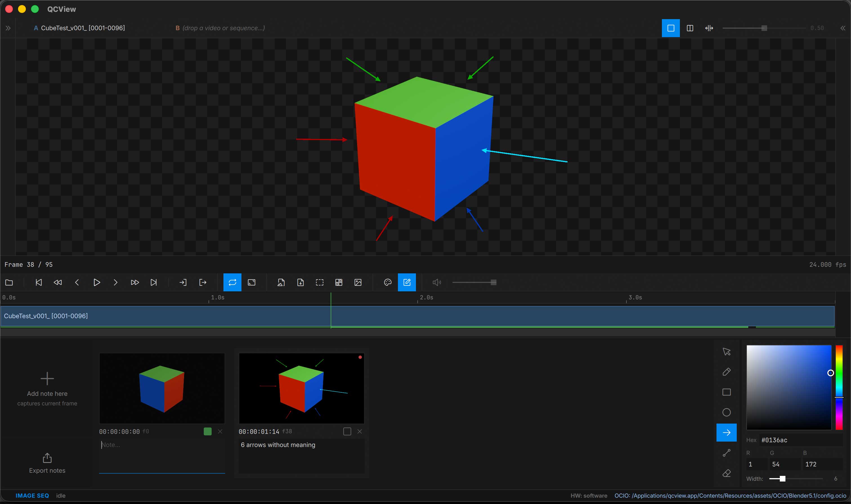Pick a color in saturation square
This screenshot has width=851, height=504.
pos(789,388)
